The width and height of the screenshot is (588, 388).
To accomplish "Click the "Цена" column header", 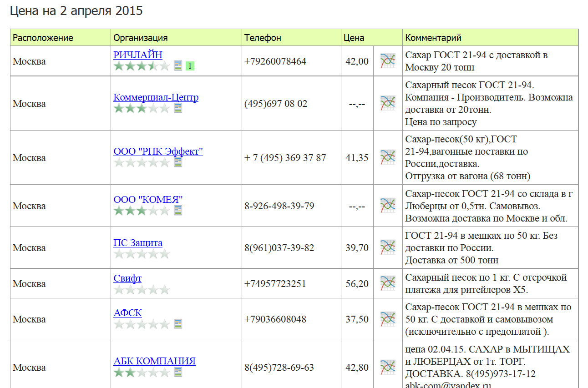I will 354,38.
